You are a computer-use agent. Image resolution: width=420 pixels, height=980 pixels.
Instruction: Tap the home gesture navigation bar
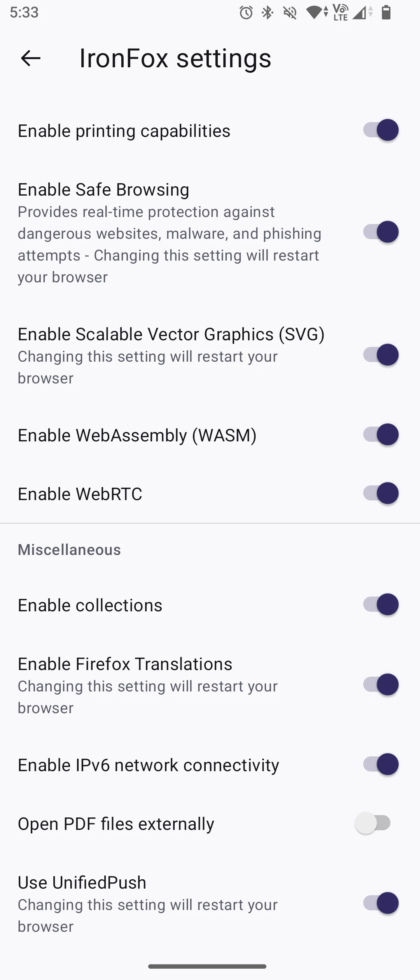(207, 966)
